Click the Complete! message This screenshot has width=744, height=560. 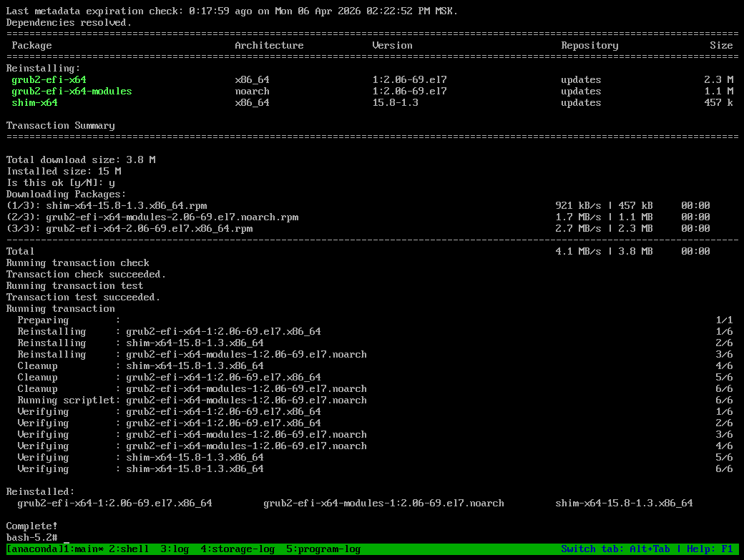[x=31, y=526]
